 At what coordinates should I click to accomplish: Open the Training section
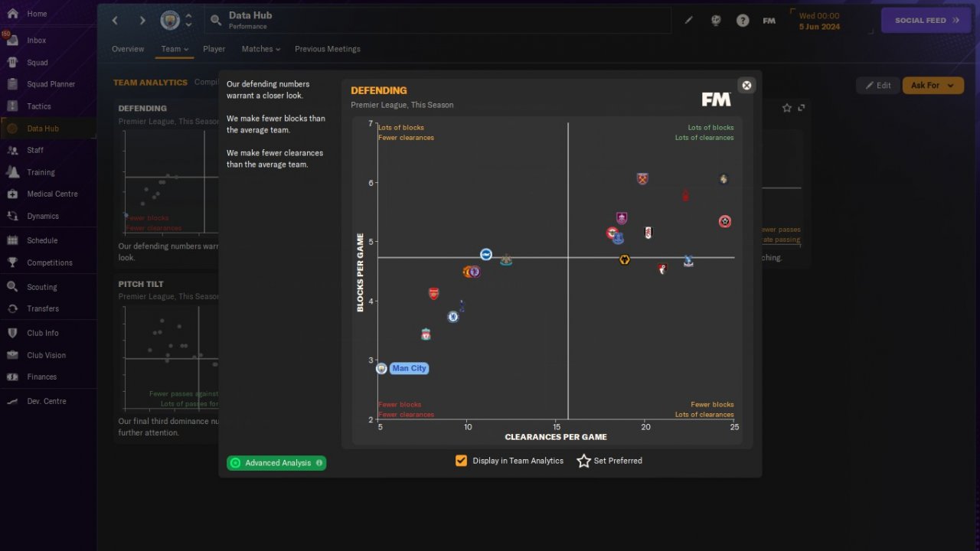pos(41,172)
